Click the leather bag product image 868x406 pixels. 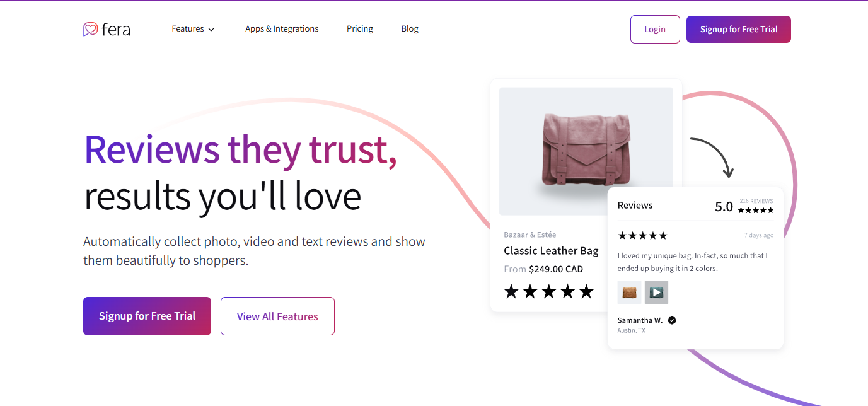click(x=586, y=151)
